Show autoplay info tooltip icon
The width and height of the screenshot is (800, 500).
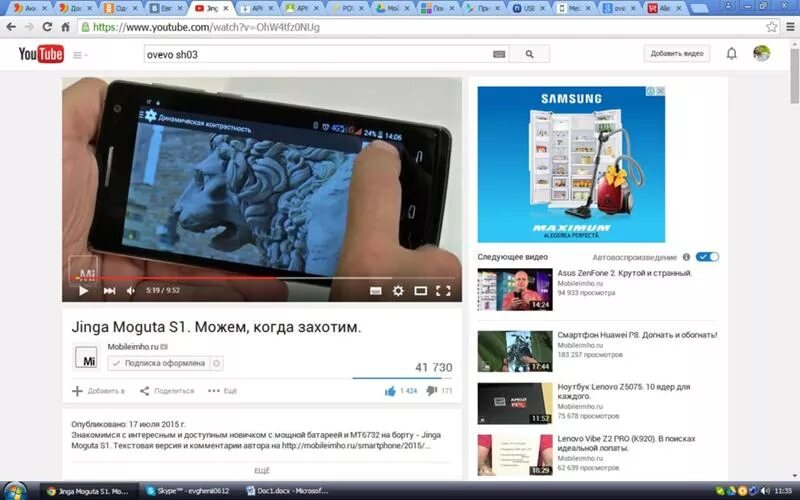(686, 257)
